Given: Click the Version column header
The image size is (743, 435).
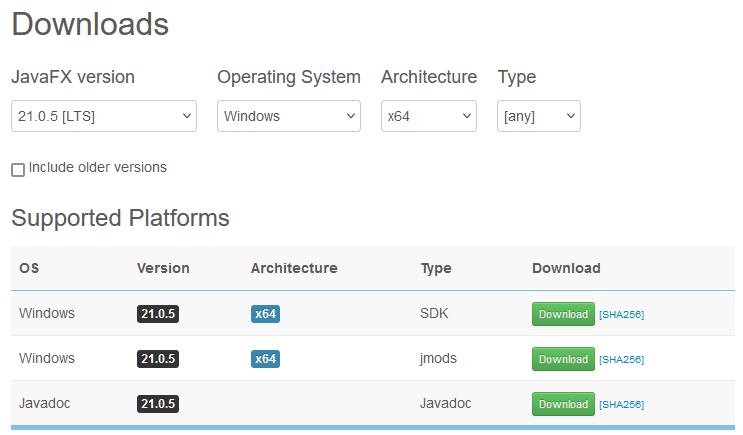Looking at the screenshot, I should (x=163, y=268).
